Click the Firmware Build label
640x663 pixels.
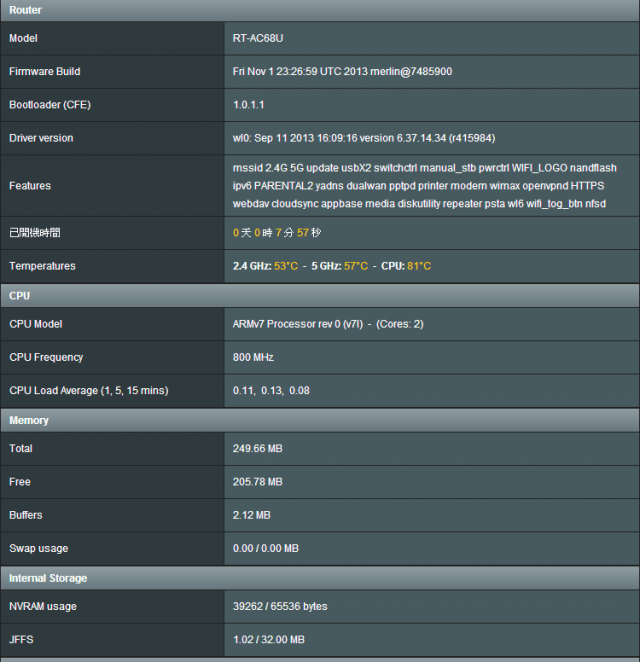click(x=45, y=71)
